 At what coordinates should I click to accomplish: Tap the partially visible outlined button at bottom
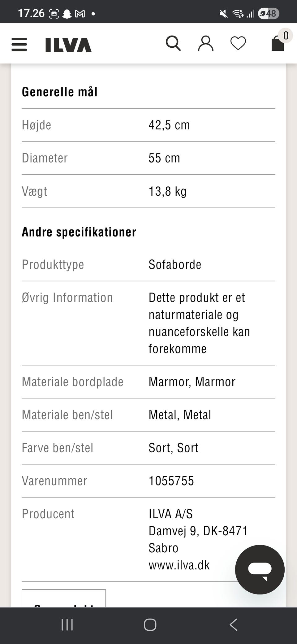64,598
